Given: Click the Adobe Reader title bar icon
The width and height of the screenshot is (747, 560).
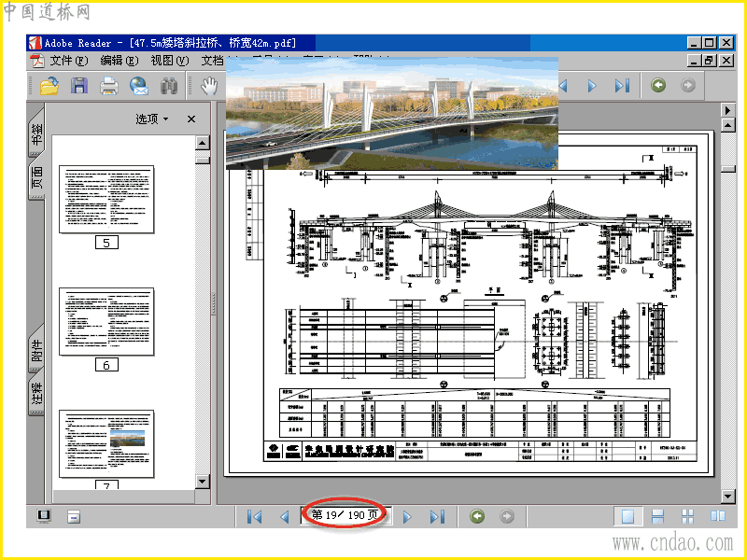Looking at the screenshot, I should pos(35,43).
